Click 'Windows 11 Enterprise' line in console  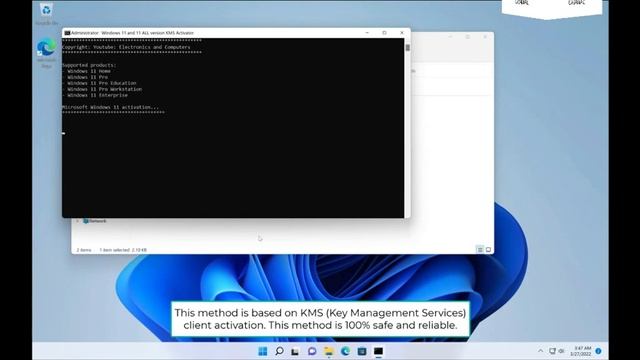tap(95, 95)
